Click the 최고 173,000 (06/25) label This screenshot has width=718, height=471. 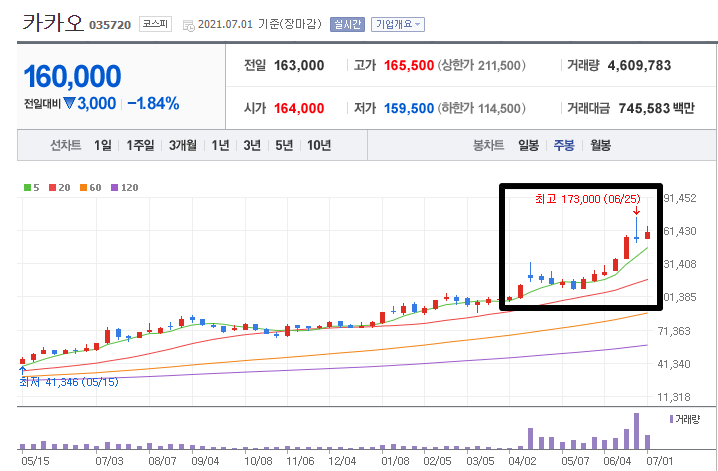tap(587, 199)
